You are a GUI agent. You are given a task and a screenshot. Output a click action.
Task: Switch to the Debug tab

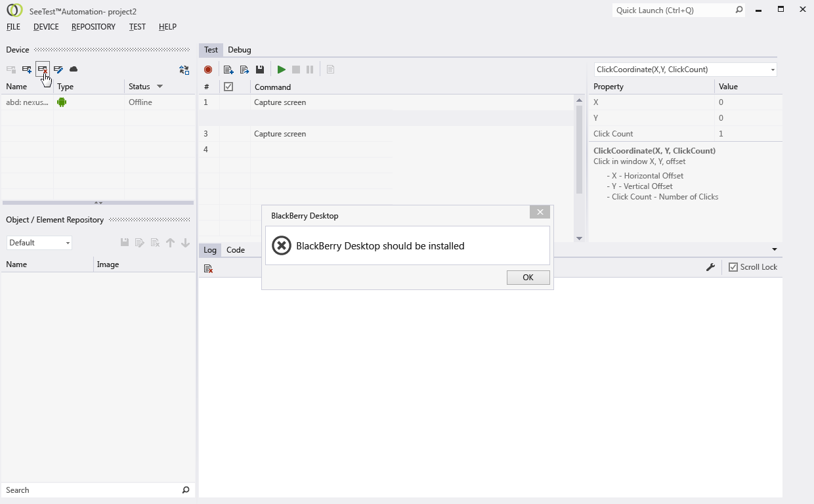pyautogui.click(x=240, y=50)
